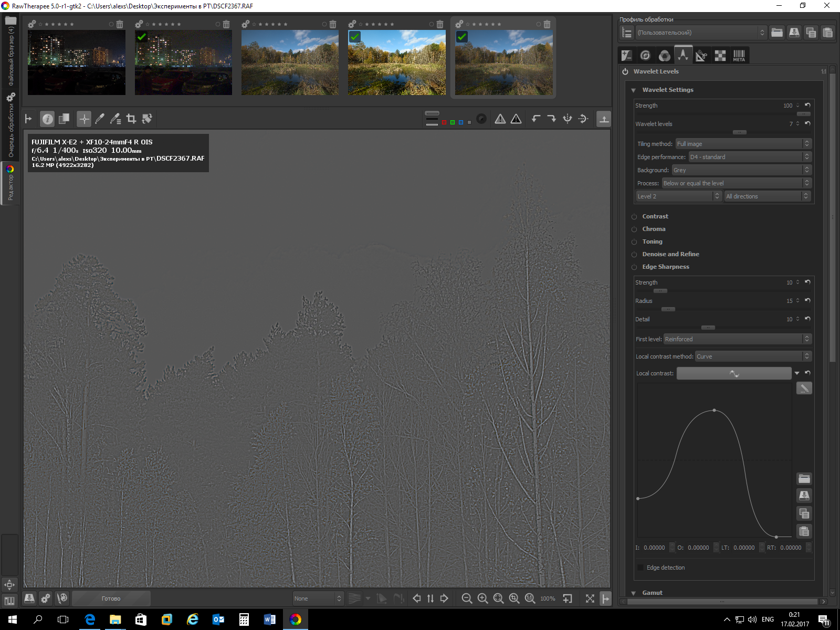The height and width of the screenshot is (630, 840).
Task: Zoom out of the preview
Action: coord(467,598)
